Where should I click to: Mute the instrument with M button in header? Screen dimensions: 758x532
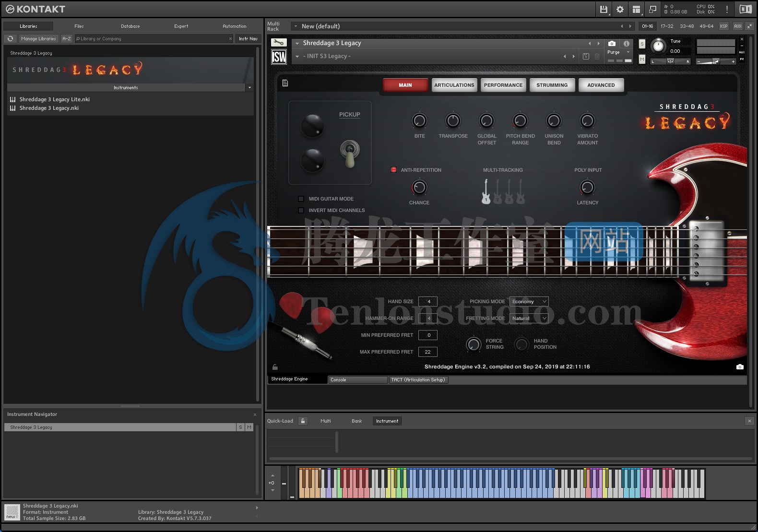point(642,59)
